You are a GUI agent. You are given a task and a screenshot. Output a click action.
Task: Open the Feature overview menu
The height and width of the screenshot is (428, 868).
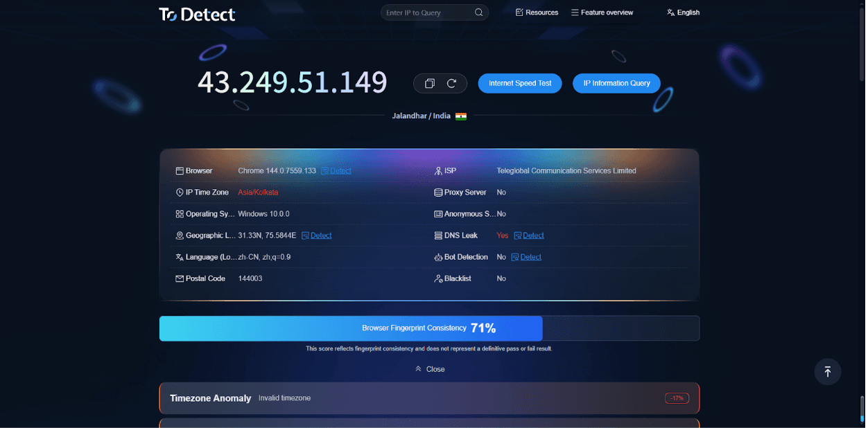602,12
